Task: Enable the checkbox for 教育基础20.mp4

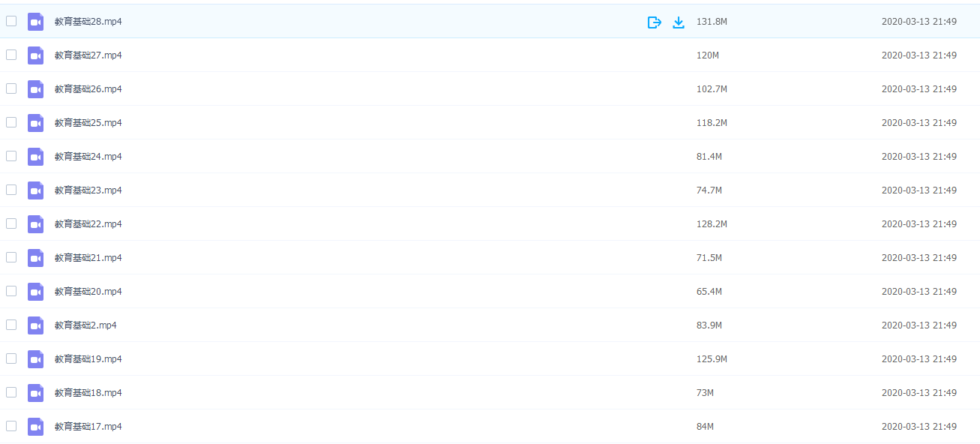Action: (x=11, y=291)
